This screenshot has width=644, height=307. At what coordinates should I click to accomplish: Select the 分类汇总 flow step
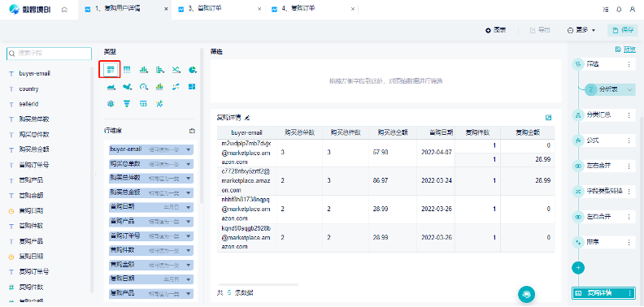pos(603,115)
